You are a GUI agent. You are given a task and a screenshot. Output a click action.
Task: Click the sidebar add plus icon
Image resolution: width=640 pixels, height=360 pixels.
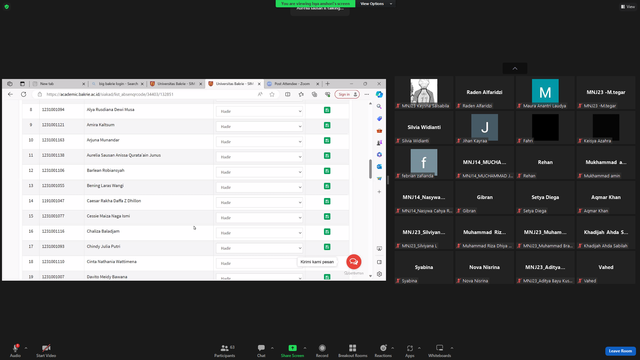[x=379, y=191]
